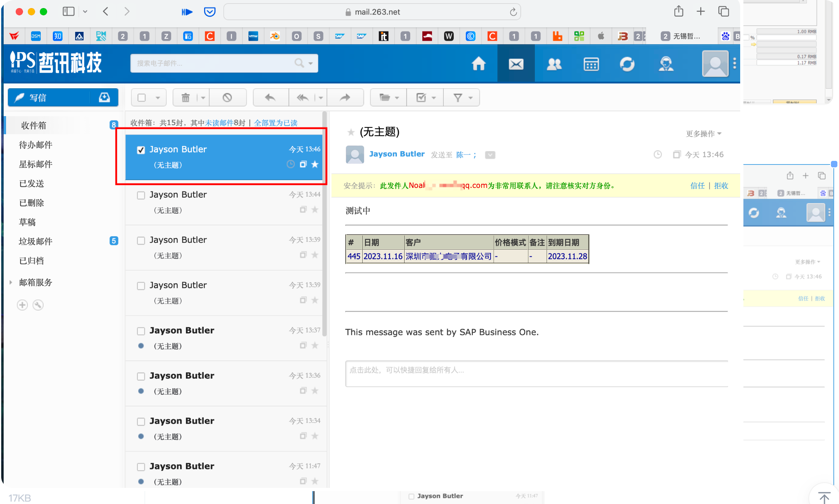Open the home page icon in mail header

479,64
